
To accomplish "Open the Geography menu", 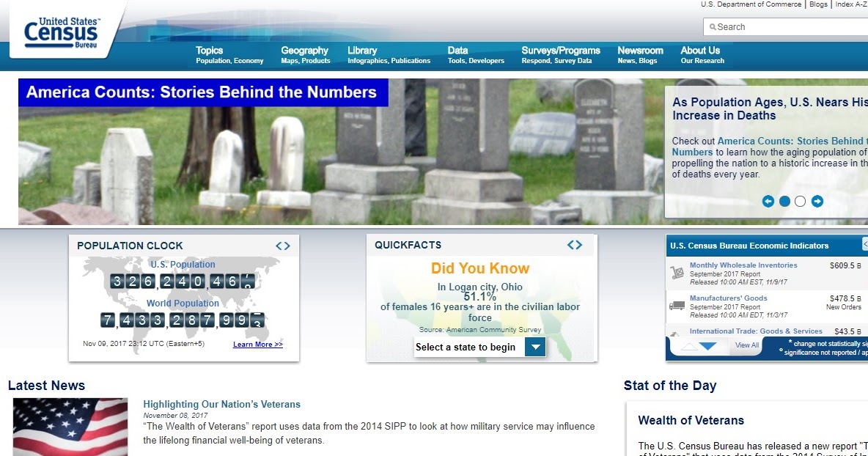I will coord(306,55).
